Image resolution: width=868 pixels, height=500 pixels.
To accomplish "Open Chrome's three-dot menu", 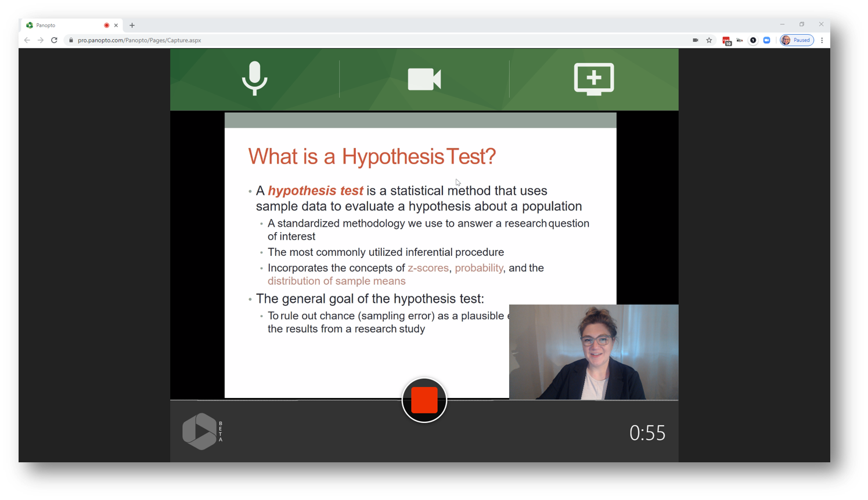I will [x=822, y=41].
